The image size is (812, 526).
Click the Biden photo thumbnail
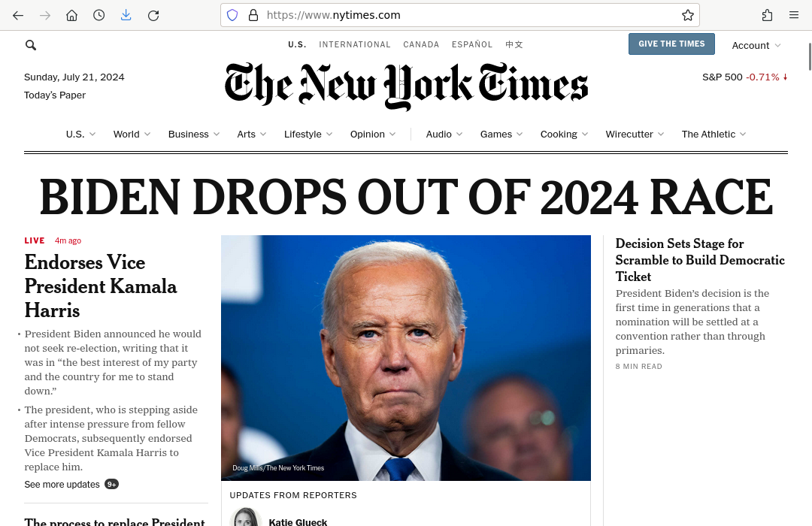coord(405,358)
